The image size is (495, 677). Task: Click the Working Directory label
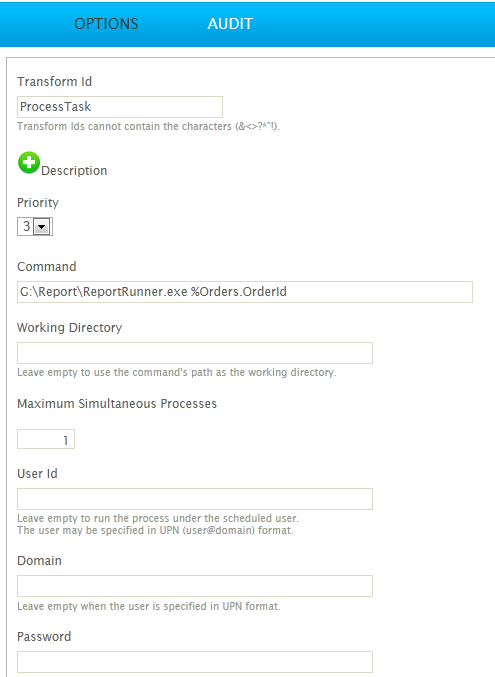click(x=70, y=328)
